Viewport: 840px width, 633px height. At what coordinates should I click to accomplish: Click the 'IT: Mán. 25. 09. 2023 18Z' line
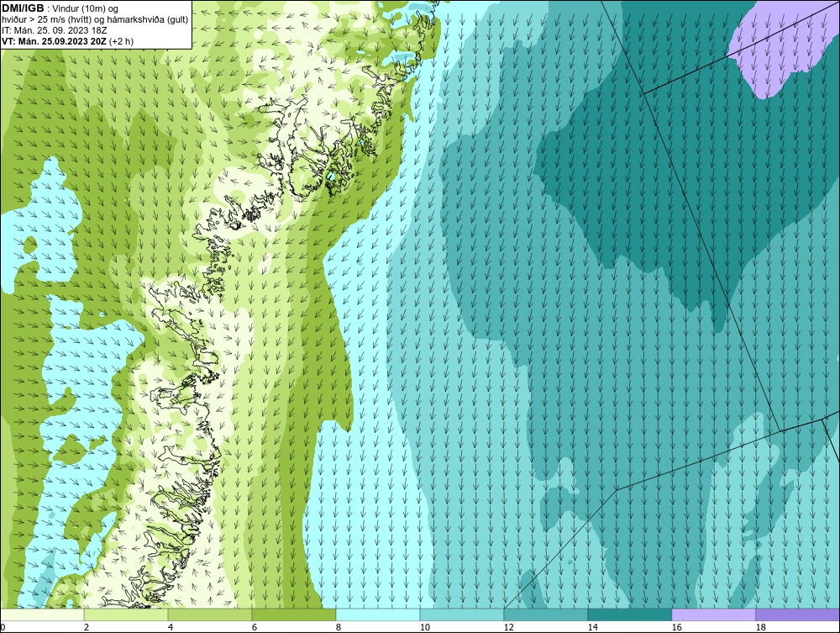[54, 30]
